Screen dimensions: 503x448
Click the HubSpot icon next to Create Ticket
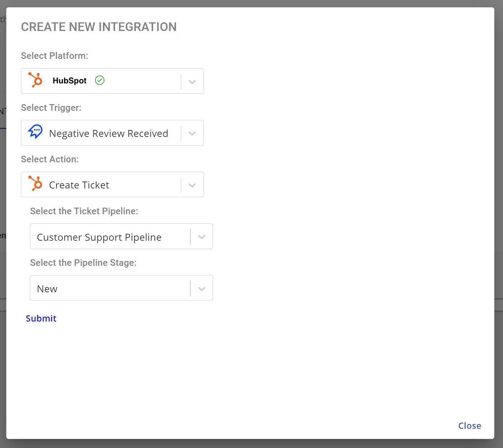tap(35, 184)
